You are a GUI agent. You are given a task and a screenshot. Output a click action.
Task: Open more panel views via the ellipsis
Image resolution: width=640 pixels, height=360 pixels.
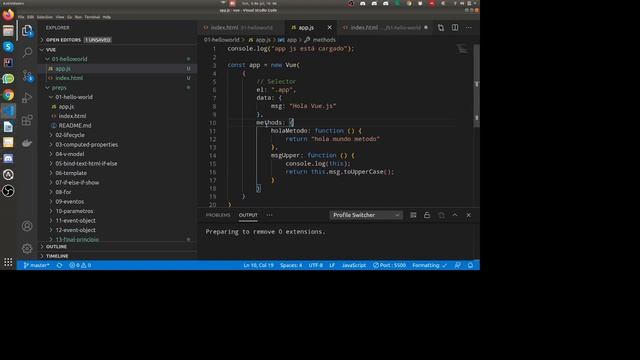(269, 215)
